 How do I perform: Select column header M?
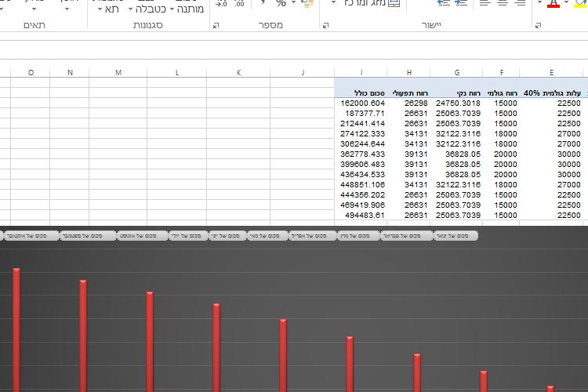(118, 73)
